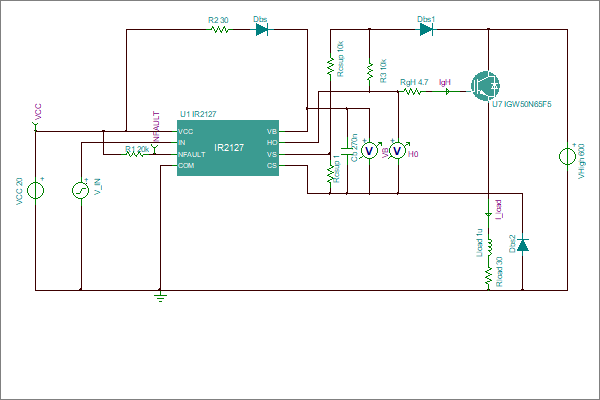Select gate resistor RgH 4.7 symbol
Image resolution: width=600 pixels, height=400 pixels.
pos(412,91)
